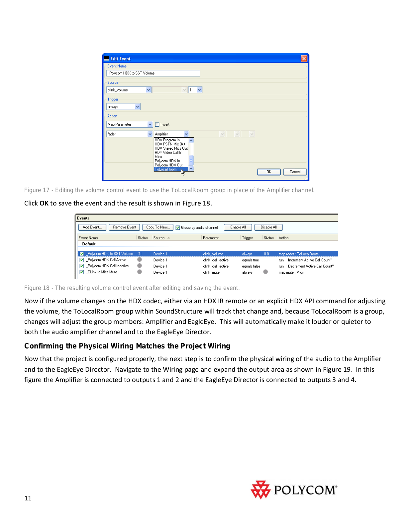Click the clink_mute parameter cell
This screenshot has width=411, height=532.
point(211,272)
